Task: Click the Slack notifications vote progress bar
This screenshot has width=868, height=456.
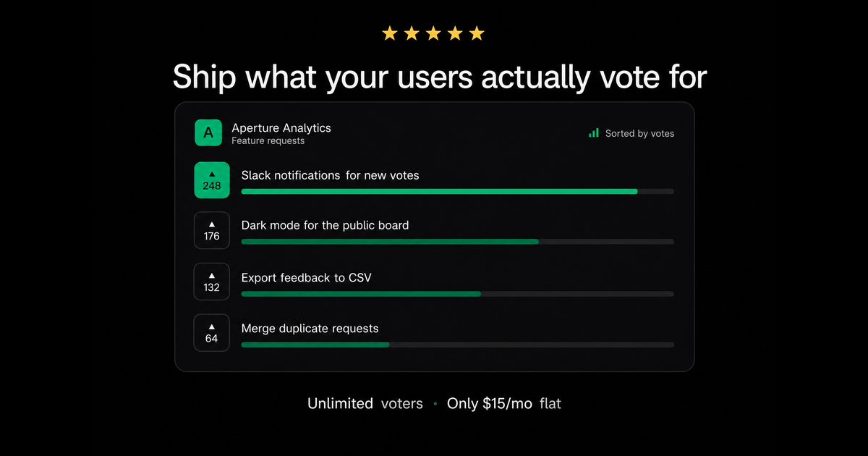Action: tap(457, 192)
